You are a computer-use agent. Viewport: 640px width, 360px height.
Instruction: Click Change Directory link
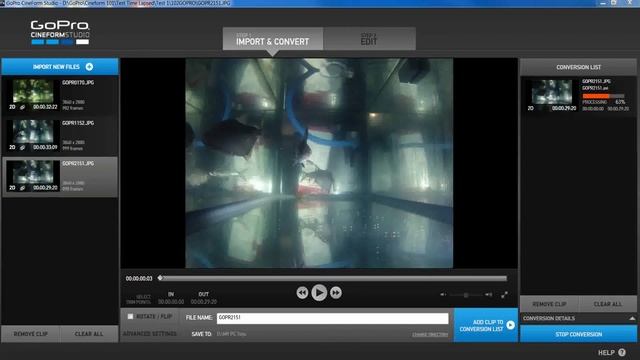430,334
